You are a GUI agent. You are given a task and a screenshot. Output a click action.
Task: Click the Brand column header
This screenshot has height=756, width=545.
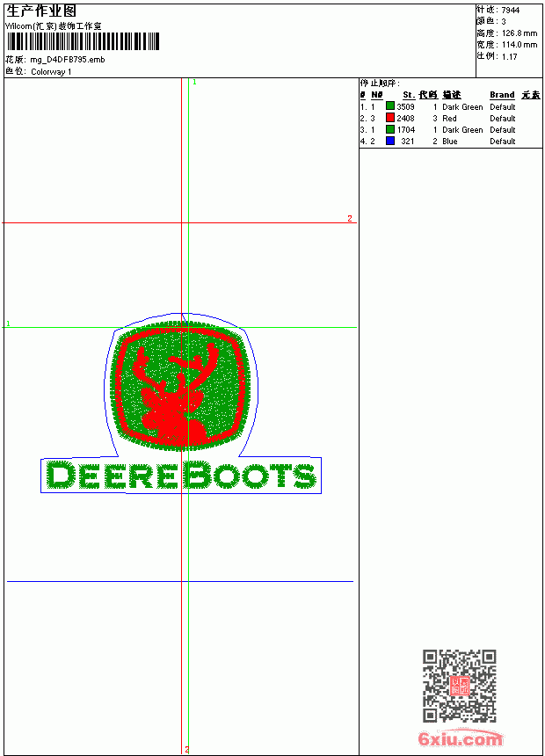502,95
